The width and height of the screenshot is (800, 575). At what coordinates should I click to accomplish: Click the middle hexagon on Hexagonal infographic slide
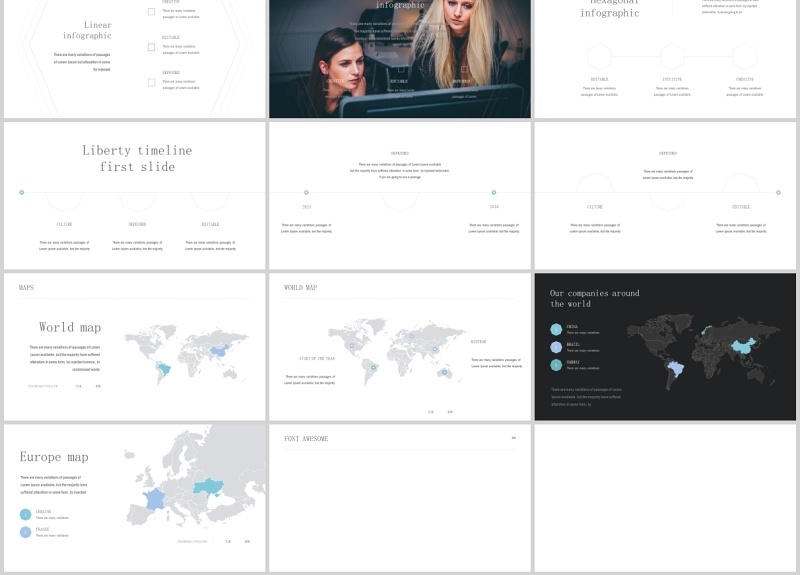pyautogui.click(x=672, y=56)
